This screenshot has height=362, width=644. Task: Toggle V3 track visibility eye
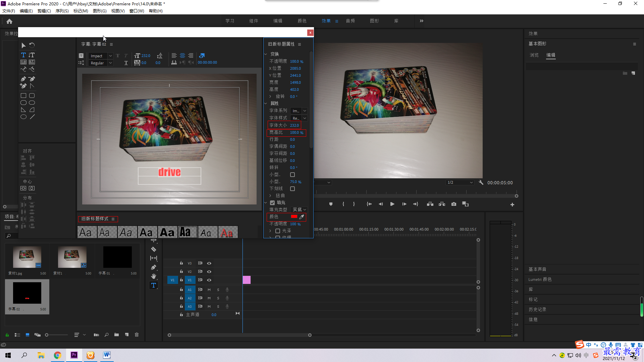click(x=209, y=263)
